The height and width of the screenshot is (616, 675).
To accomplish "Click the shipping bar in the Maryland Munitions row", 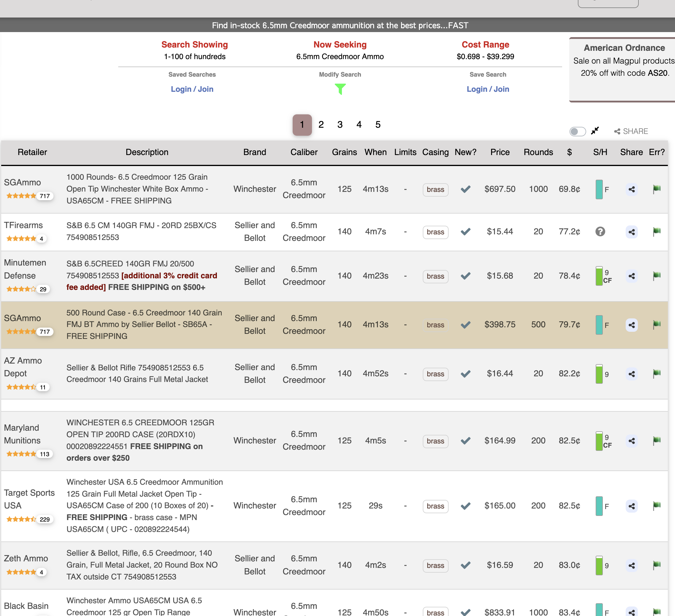I will [599, 441].
